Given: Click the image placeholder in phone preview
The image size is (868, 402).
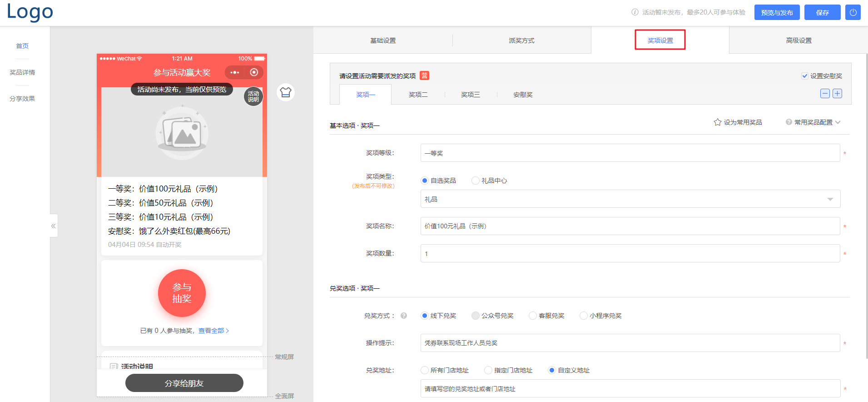Looking at the screenshot, I should point(182,133).
